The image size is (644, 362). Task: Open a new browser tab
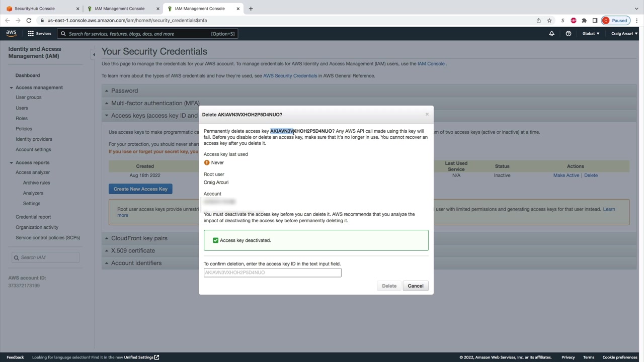coord(251,9)
